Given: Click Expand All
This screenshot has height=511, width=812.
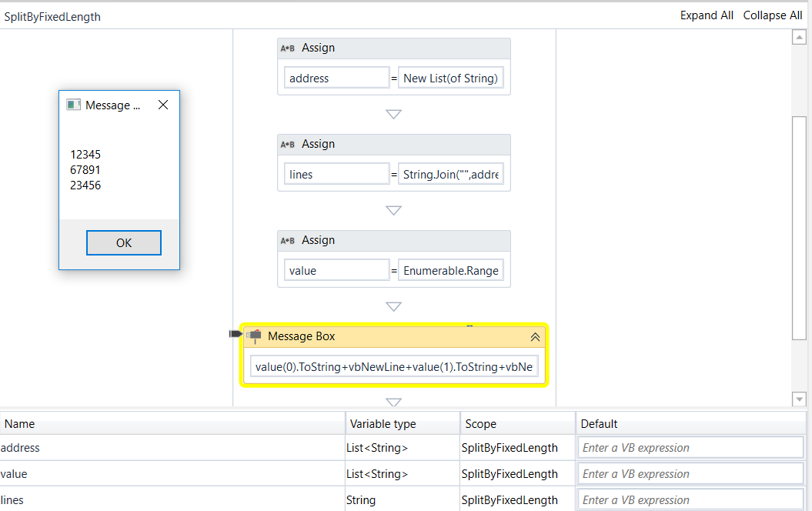Looking at the screenshot, I should (x=707, y=15).
